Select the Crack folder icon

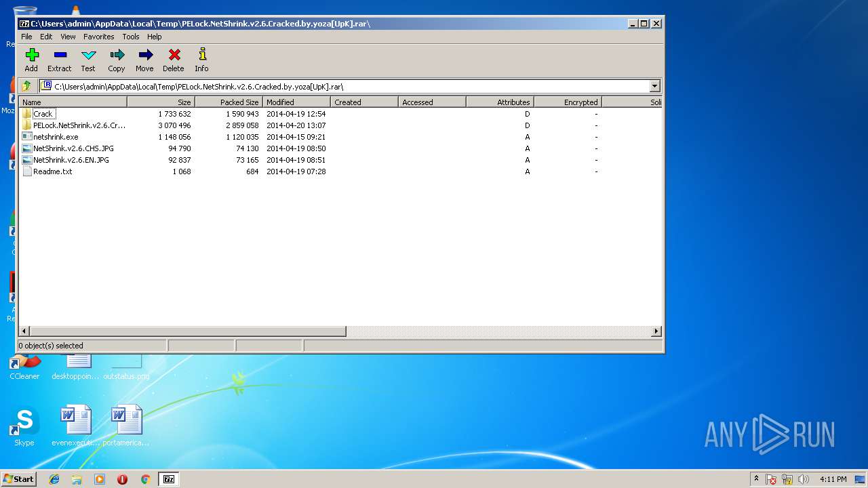tap(27, 114)
